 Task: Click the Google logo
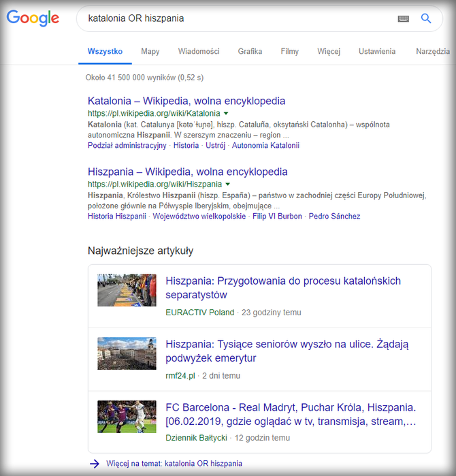[x=33, y=18]
